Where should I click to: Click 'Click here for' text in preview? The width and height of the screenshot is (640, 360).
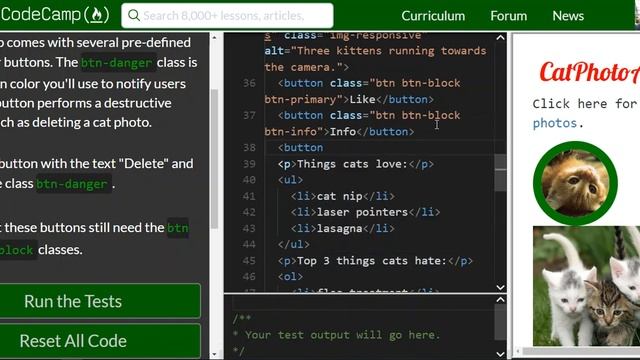(x=584, y=103)
